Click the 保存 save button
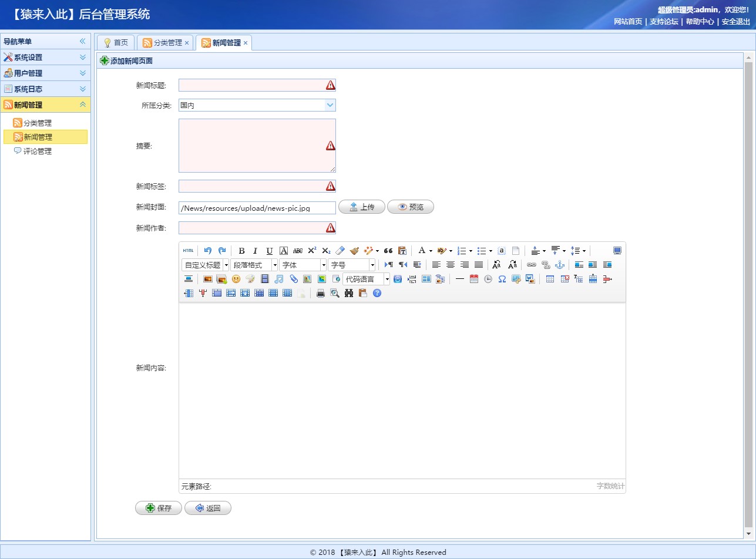Viewport: 756px width, 559px height. point(158,507)
